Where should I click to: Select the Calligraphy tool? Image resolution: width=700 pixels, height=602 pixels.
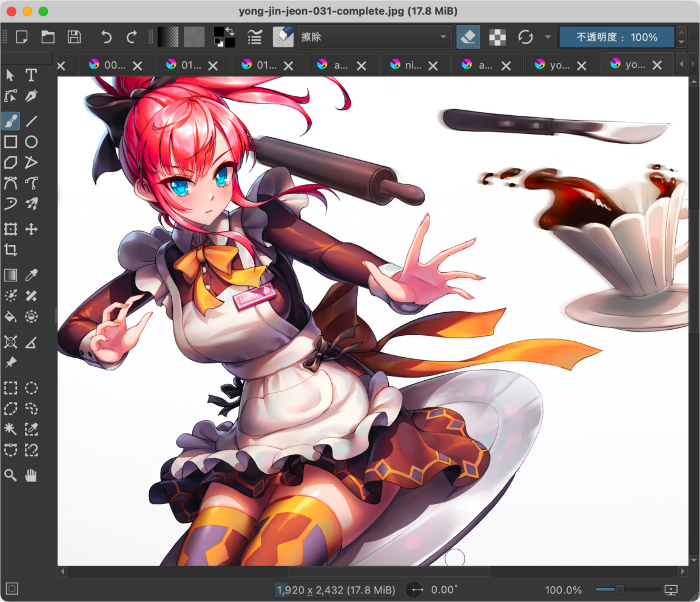31,96
